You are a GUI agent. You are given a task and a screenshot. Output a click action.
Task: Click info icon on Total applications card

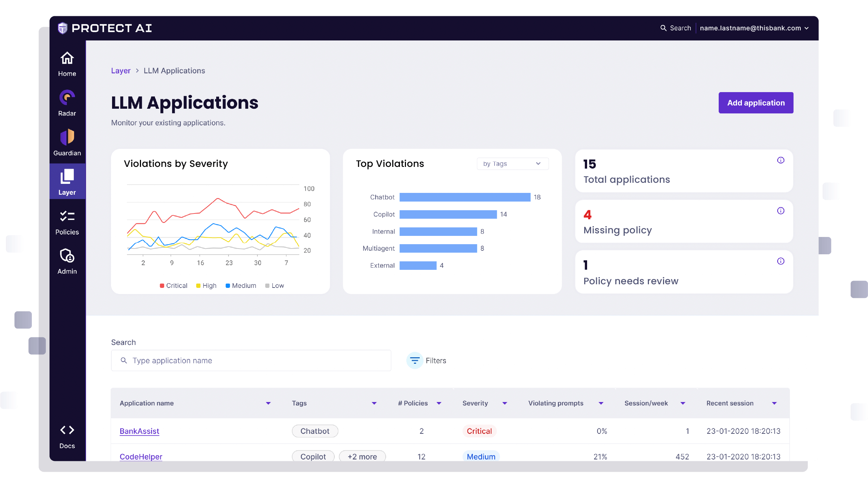pyautogui.click(x=781, y=160)
